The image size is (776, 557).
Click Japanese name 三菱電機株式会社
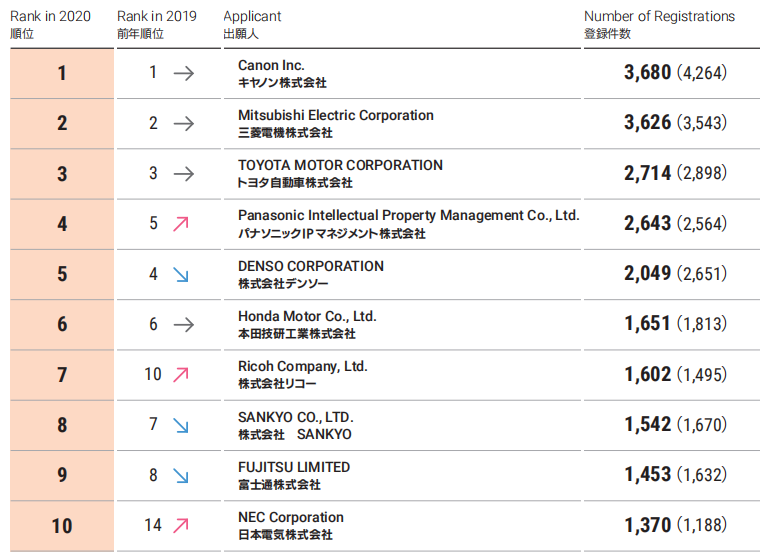[285, 133]
